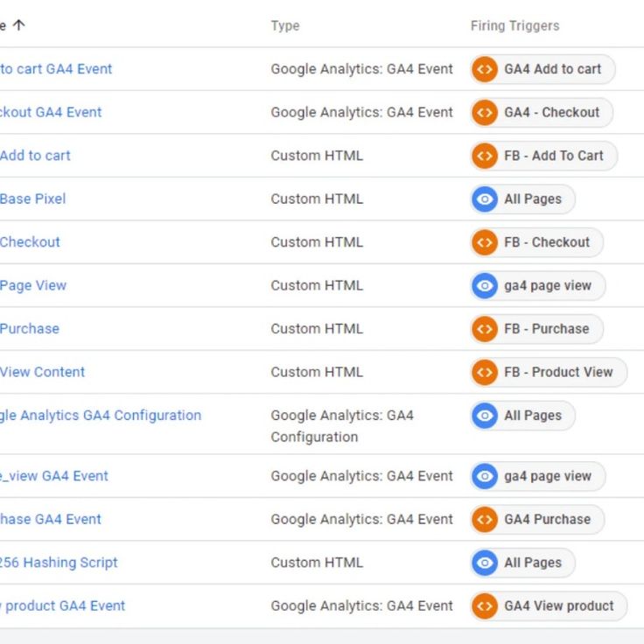Click 'Custom HTML' type in Purchase row
The width and height of the screenshot is (644, 644).
[317, 329]
